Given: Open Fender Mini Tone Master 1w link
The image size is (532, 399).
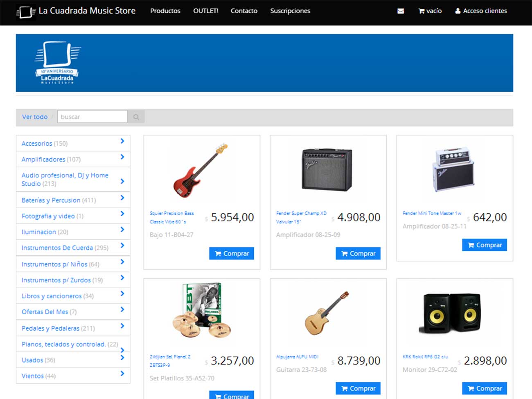Looking at the screenshot, I should 432,213.
